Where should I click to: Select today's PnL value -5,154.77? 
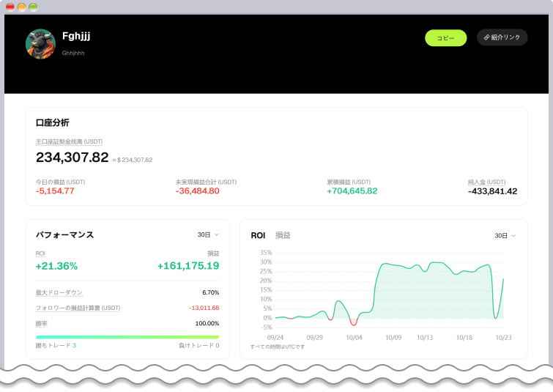click(x=55, y=191)
